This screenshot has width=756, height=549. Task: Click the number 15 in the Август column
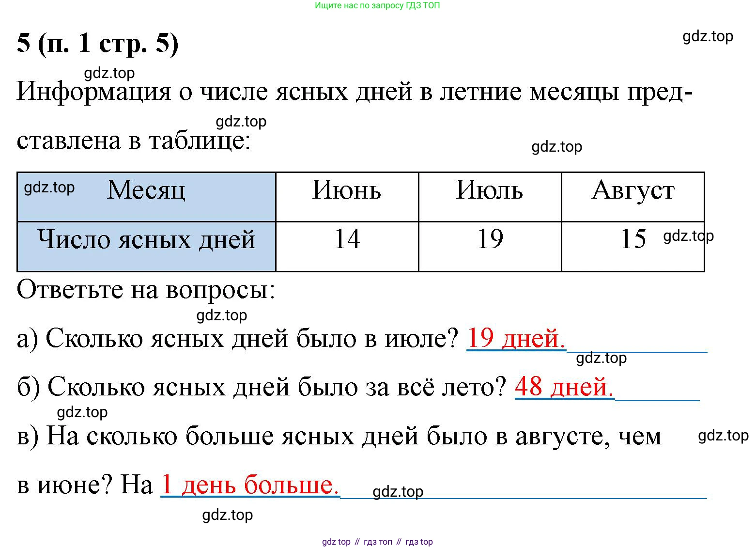tap(633, 239)
